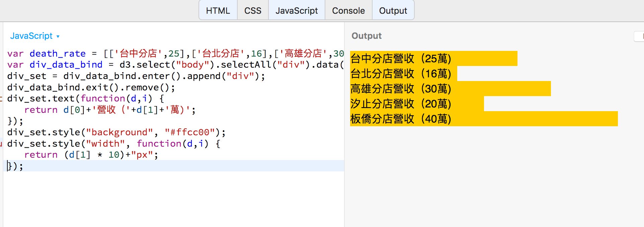
Task: Click the empty code editor area below the code
Action: [174, 199]
